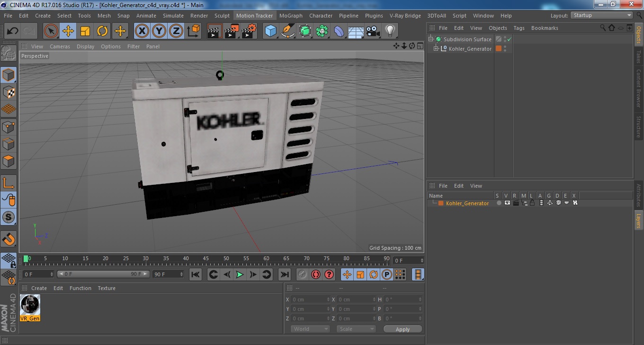The height and width of the screenshot is (345, 644).
Task: Click the Undo arrow icon
Action: 12,31
